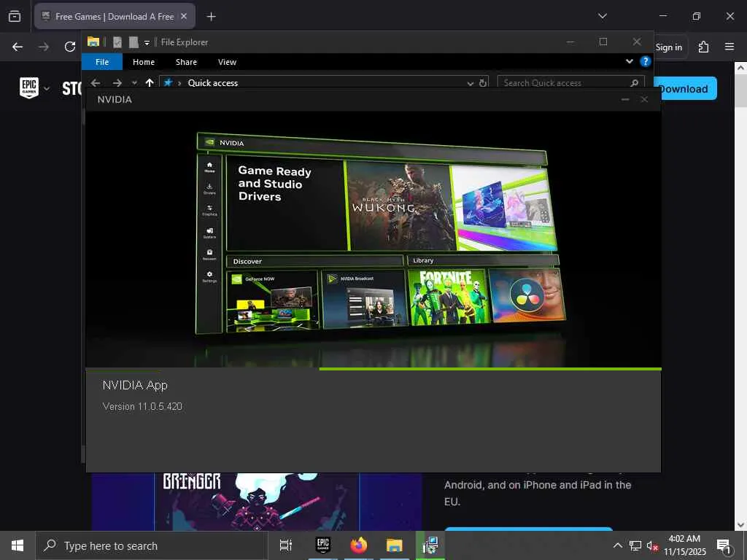The height and width of the screenshot is (560, 747).
Task: Toggle the muted volume tray icon
Action: pyautogui.click(x=653, y=545)
